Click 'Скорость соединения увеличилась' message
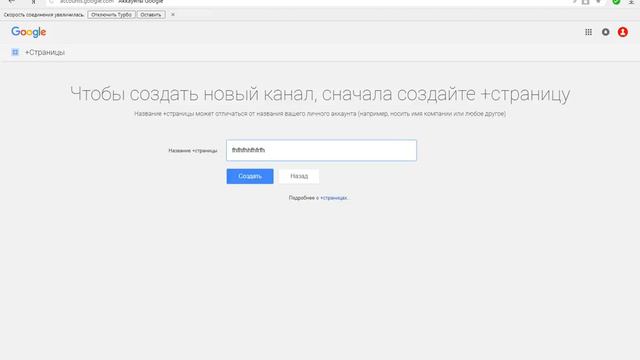This screenshot has height=360, width=640. [44, 15]
